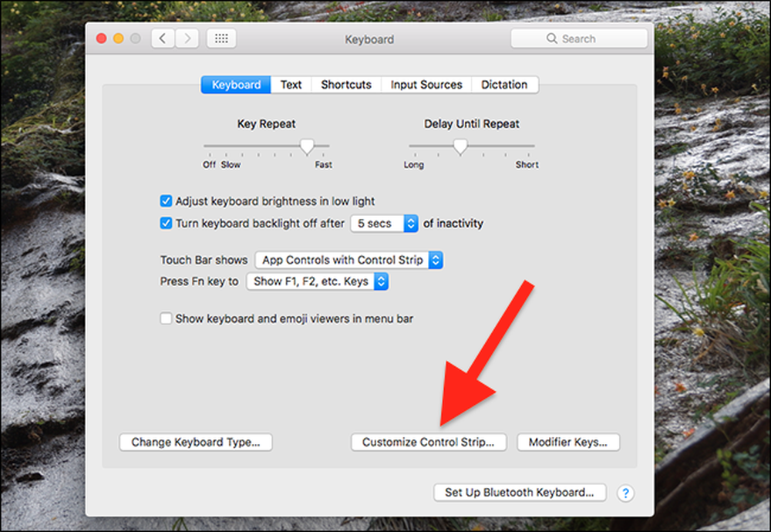Close the Keyboard window with the red button

(x=102, y=39)
